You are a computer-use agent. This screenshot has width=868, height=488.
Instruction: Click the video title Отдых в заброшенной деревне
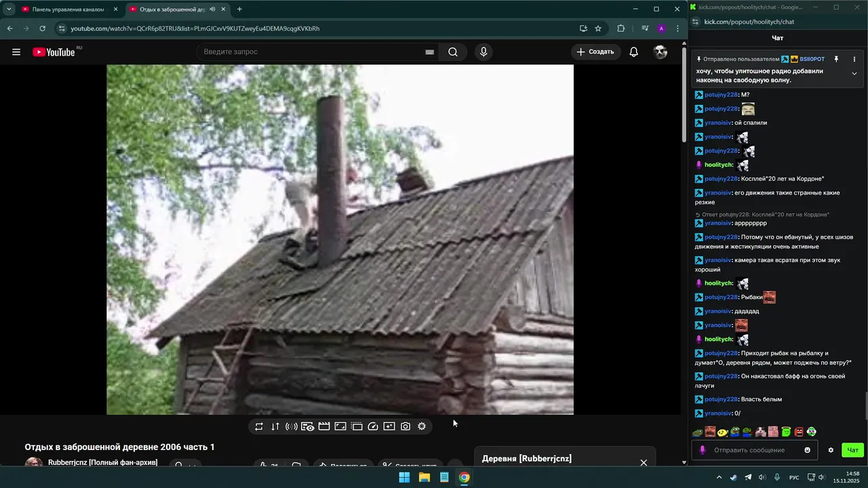click(119, 447)
